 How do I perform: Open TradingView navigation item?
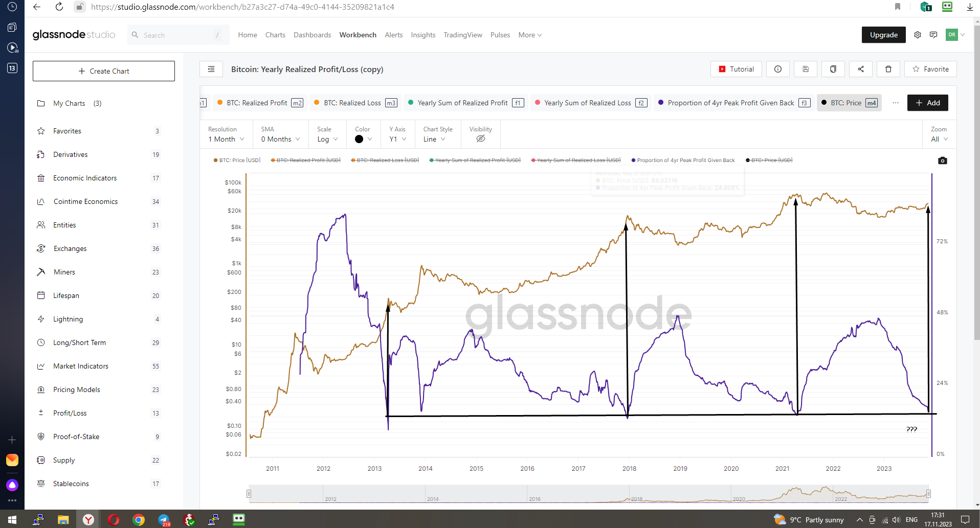click(x=463, y=35)
